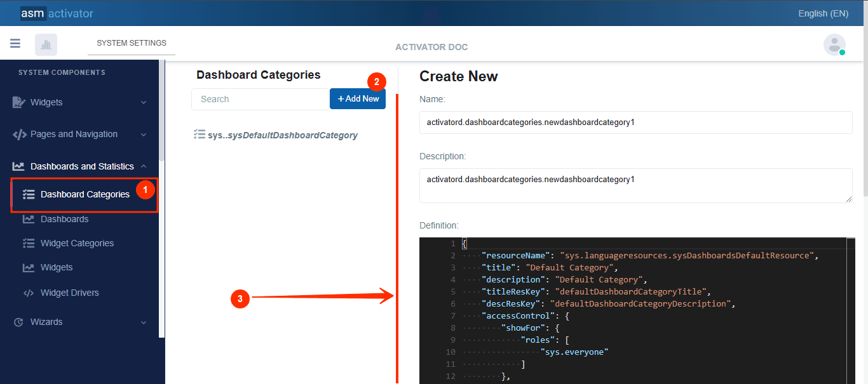Open Dashboards in the sidebar

click(64, 219)
